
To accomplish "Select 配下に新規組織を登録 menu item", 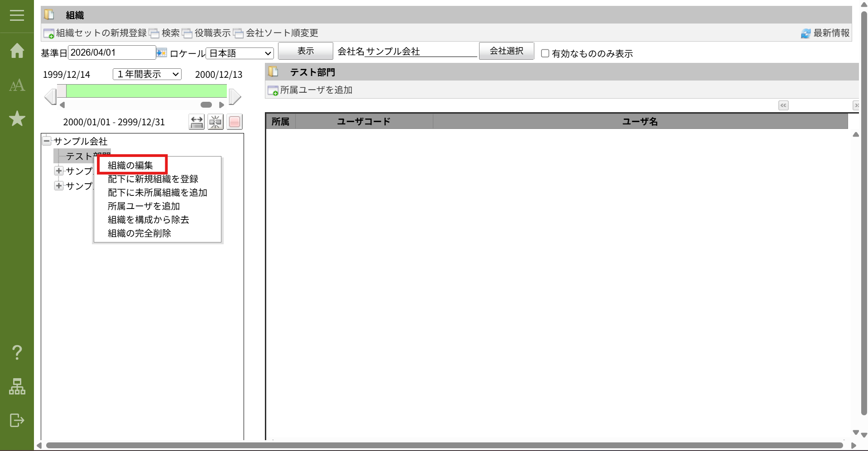I will tap(153, 179).
